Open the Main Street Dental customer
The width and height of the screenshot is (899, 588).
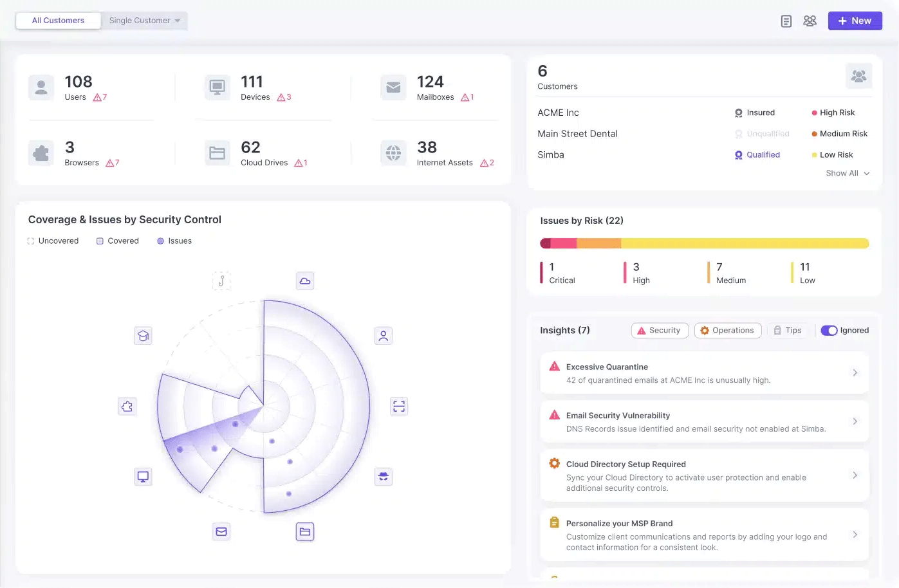pos(577,134)
